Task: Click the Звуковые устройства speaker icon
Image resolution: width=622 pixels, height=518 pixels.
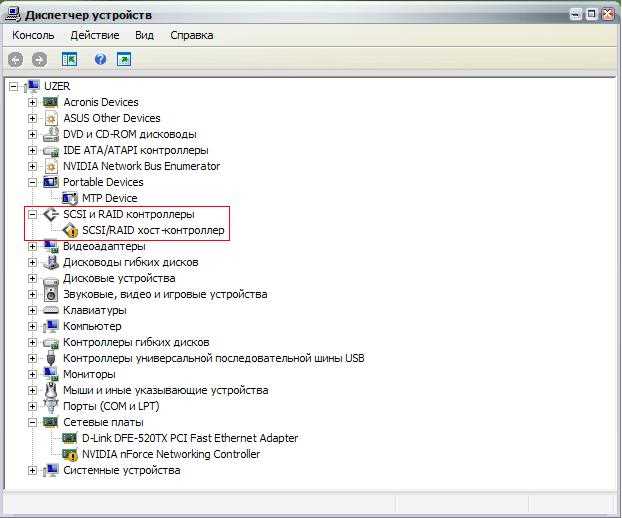Action: point(51,294)
